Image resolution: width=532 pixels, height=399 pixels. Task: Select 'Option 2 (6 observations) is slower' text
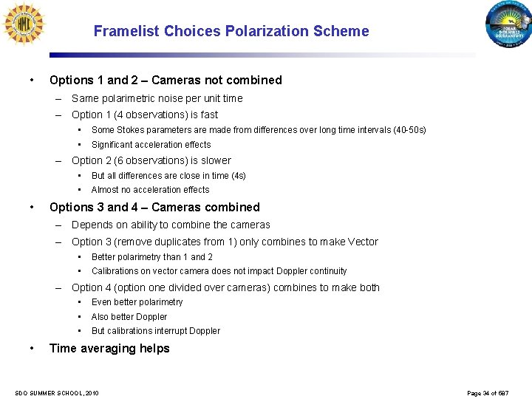(151, 160)
